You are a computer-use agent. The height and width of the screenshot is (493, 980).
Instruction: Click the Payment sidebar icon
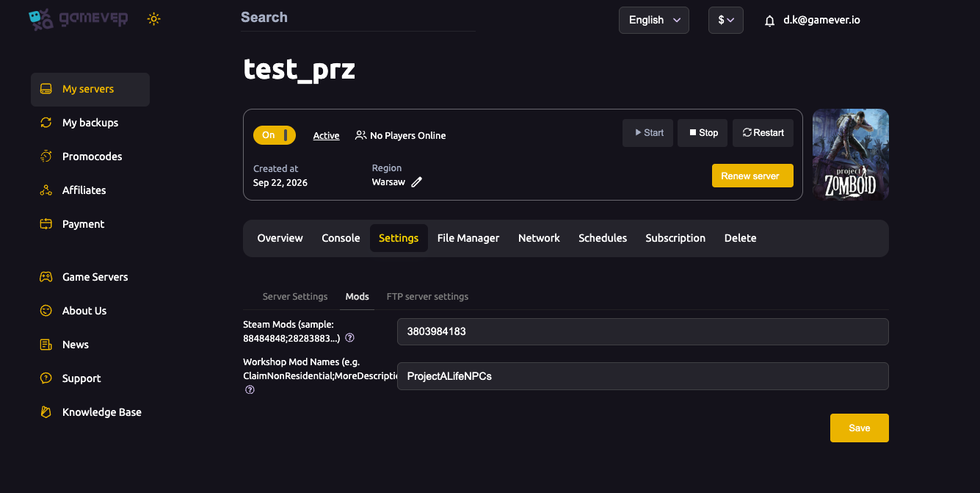(46, 224)
